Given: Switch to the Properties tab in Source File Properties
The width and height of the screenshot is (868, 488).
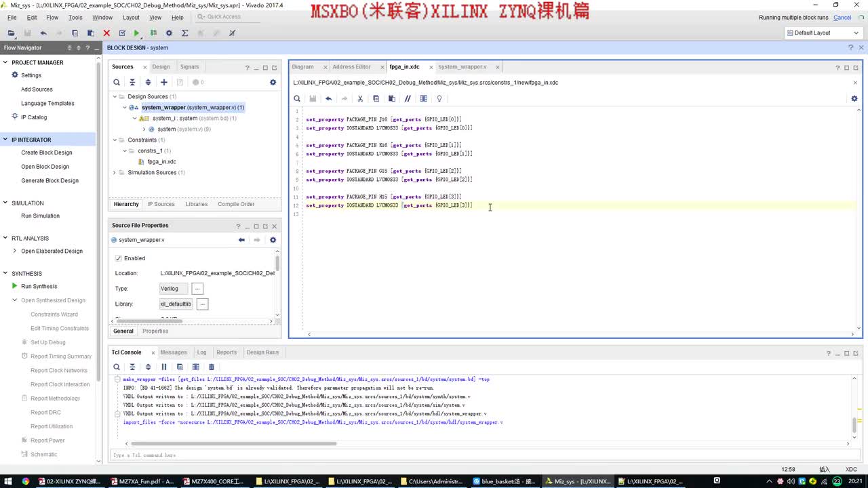Looking at the screenshot, I should [x=155, y=331].
